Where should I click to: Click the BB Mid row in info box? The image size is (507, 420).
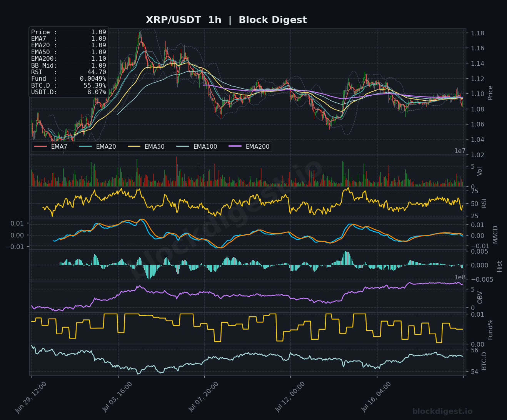(x=68, y=65)
